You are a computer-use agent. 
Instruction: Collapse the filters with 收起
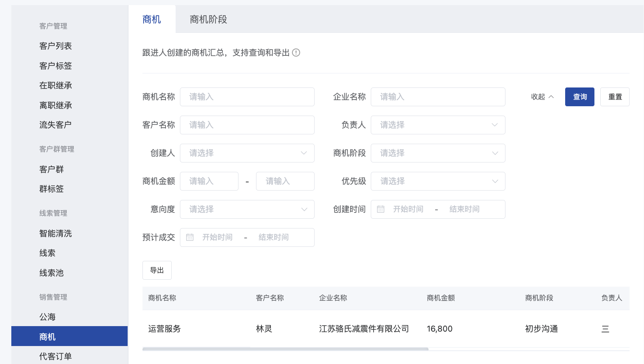[x=542, y=97]
